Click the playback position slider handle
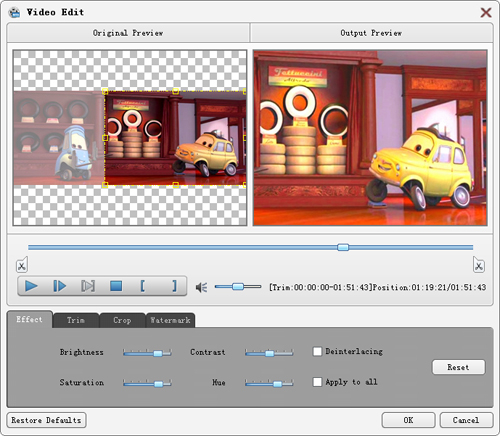Viewport: 500px width, 436px height. [343, 247]
